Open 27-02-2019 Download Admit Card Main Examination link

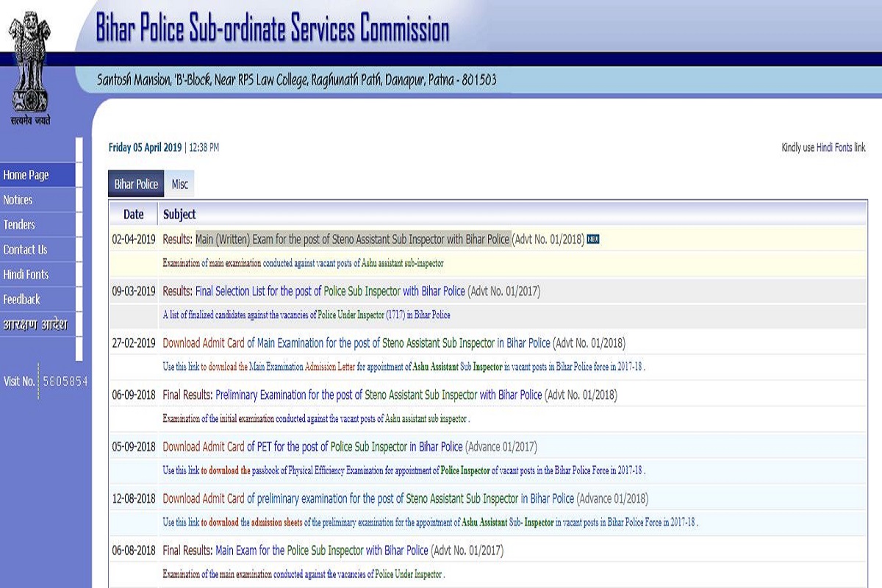click(x=356, y=343)
